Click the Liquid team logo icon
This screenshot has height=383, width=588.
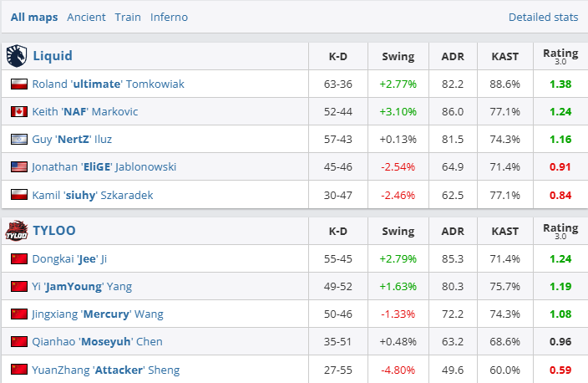click(16, 56)
